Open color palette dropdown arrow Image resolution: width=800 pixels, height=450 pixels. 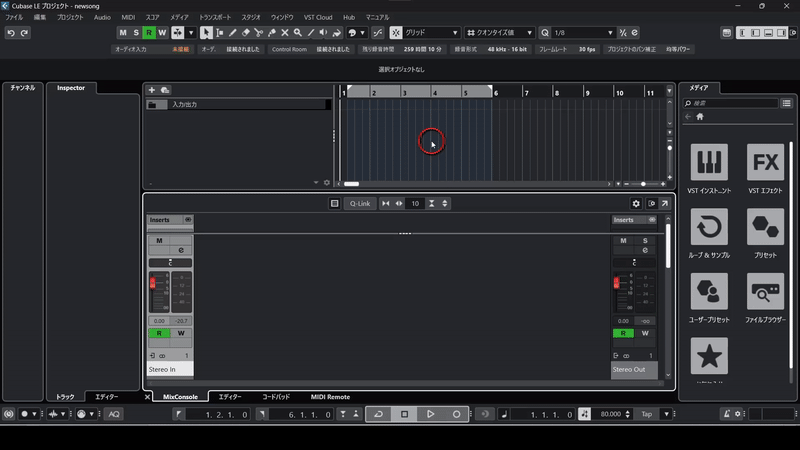(363, 33)
